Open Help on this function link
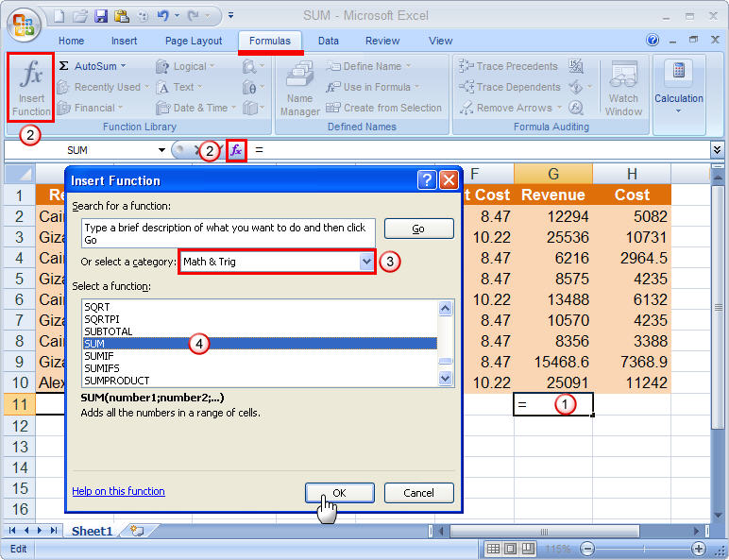This screenshot has width=729, height=560. point(118,491)
